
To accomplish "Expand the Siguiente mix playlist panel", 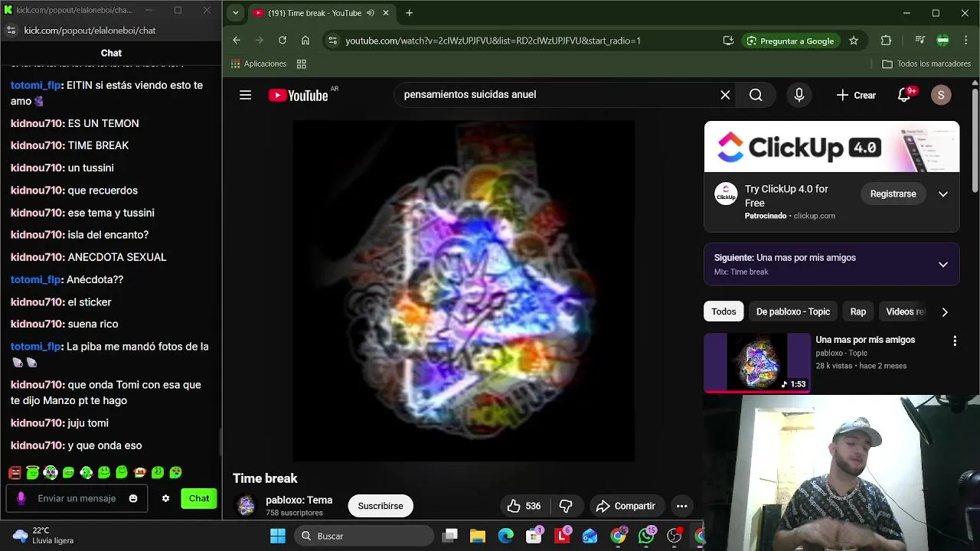I will (943, 264).
